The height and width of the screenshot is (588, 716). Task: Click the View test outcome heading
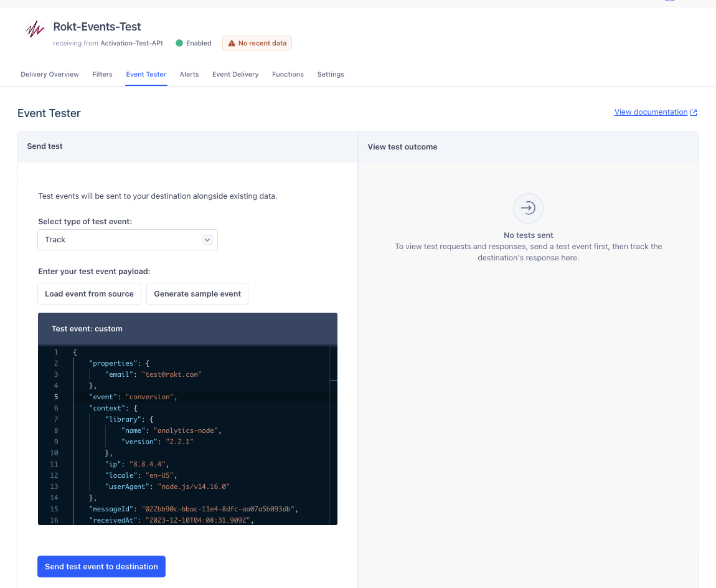(402, 146)
